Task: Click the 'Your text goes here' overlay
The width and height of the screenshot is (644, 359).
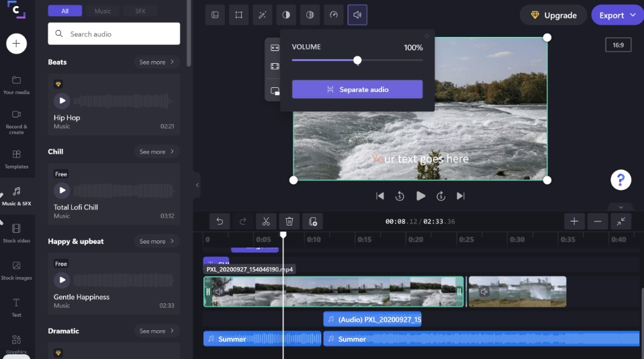Action: tap(420, 159)
